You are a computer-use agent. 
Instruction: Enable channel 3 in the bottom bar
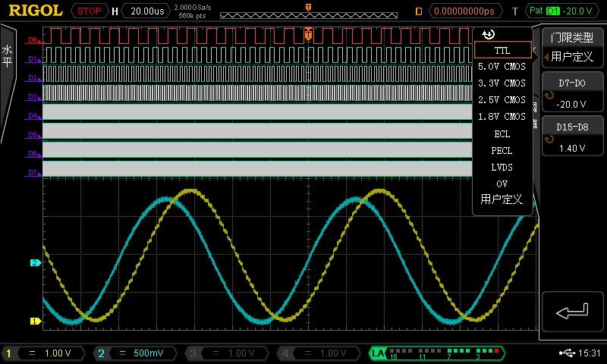(x=229, y=353)
